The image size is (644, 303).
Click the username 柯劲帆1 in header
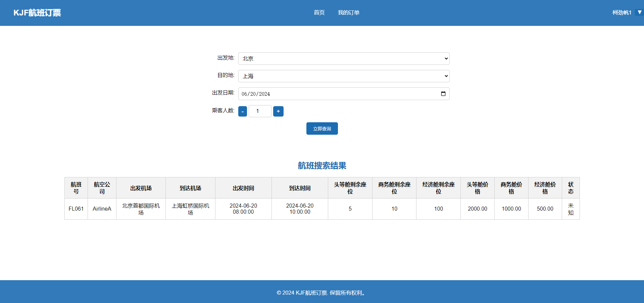(622, 12)
